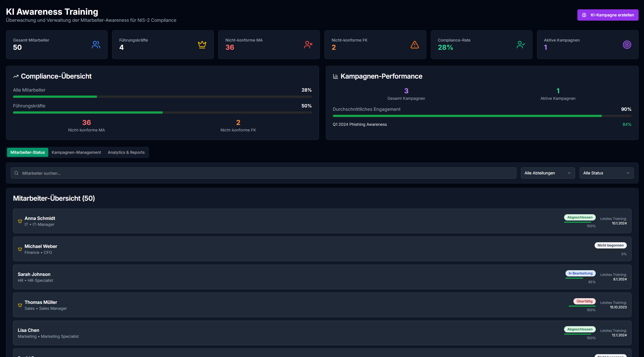The image size is (644, 357).
Task: Click the group icon on Gesamt Mitarbeiter card
Action: [x=96, y=44]
